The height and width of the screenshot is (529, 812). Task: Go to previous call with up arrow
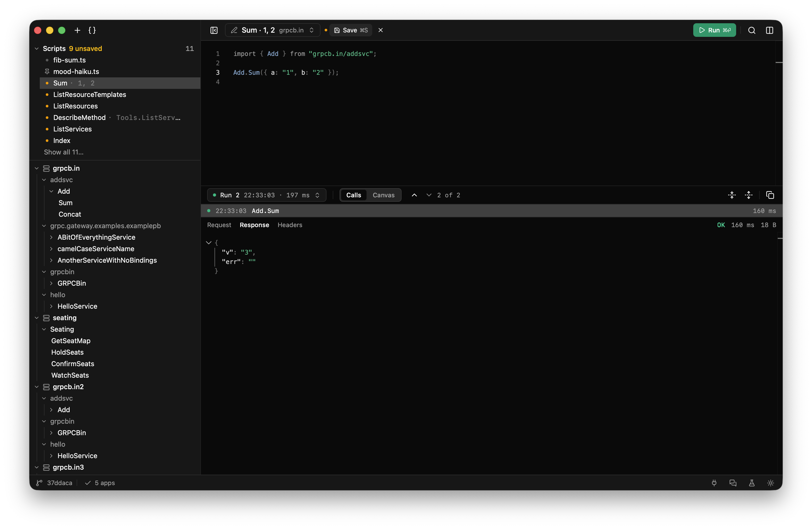coord(414,195)
